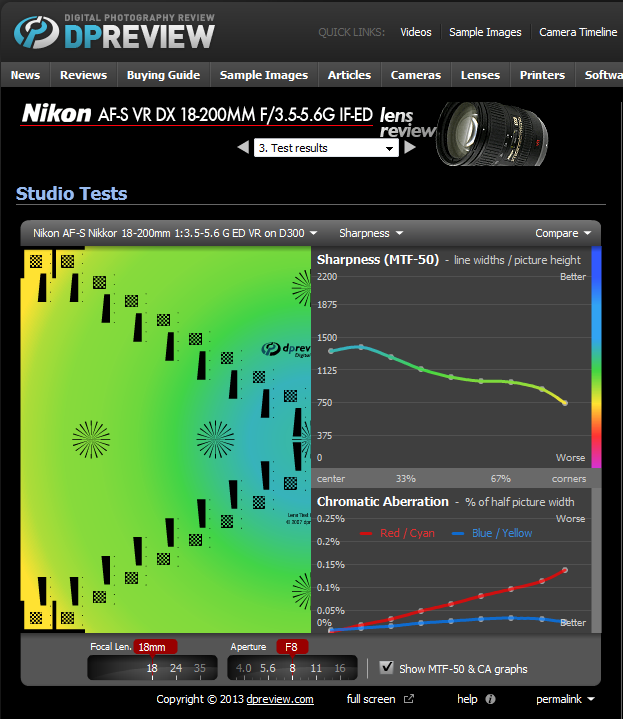
Task: Open the permalink dropdown arrow
Action: [x=590, y=699]
